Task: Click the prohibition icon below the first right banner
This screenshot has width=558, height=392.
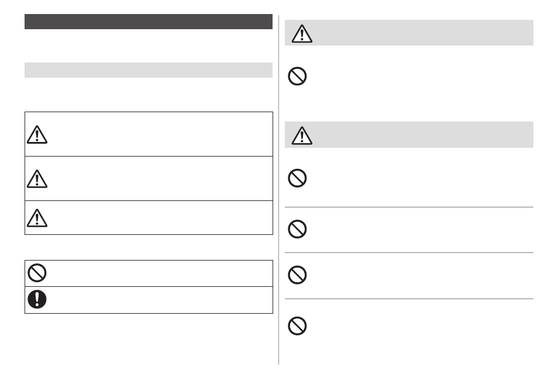Action: [297, 76]
